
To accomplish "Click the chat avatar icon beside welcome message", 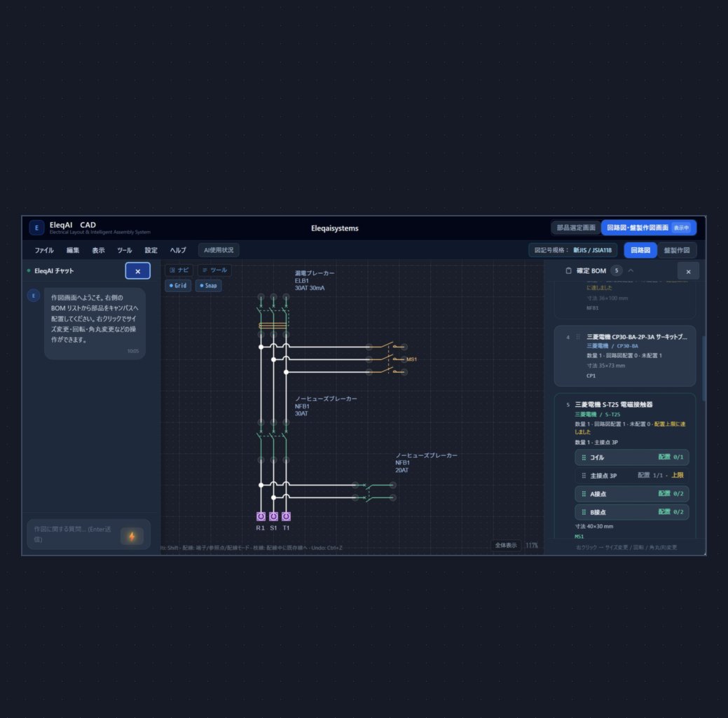I will point(34,295).
